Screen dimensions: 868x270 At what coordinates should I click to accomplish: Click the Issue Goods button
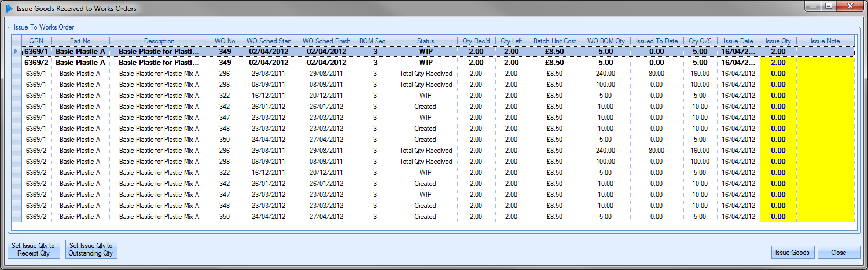pos(792,253)
